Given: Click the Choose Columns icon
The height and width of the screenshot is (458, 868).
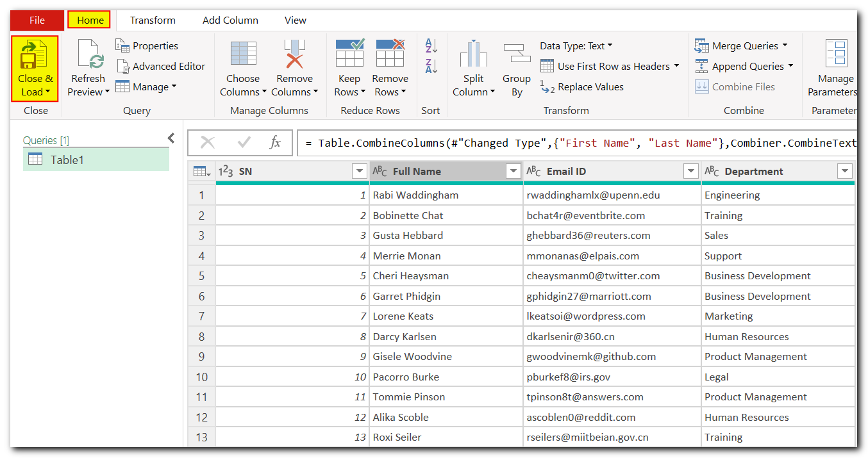Looking at the screenshot, I should click(x=243, y=54).
